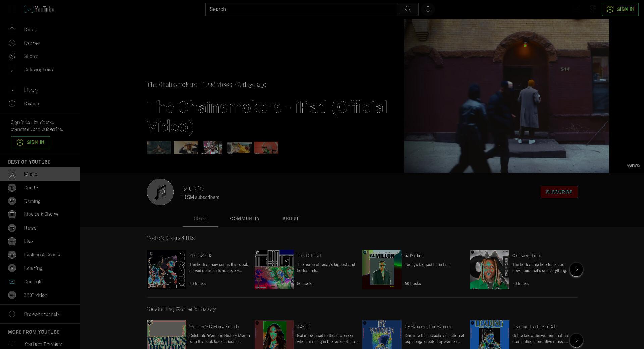Click the Learning icon
The width and height of the screenshot is (644, 349).
(x=12, y=268)
